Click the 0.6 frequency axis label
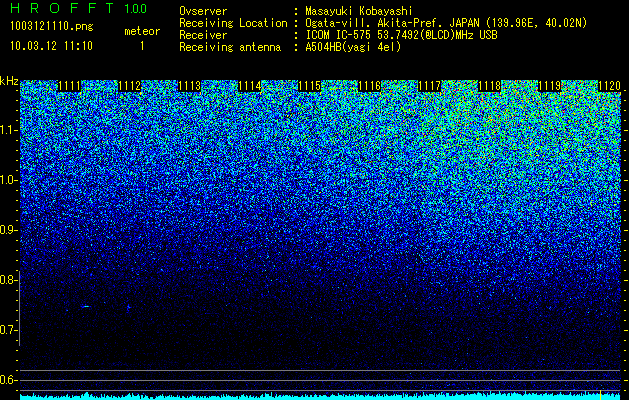The image size is (629, 400). click(8, 380)
